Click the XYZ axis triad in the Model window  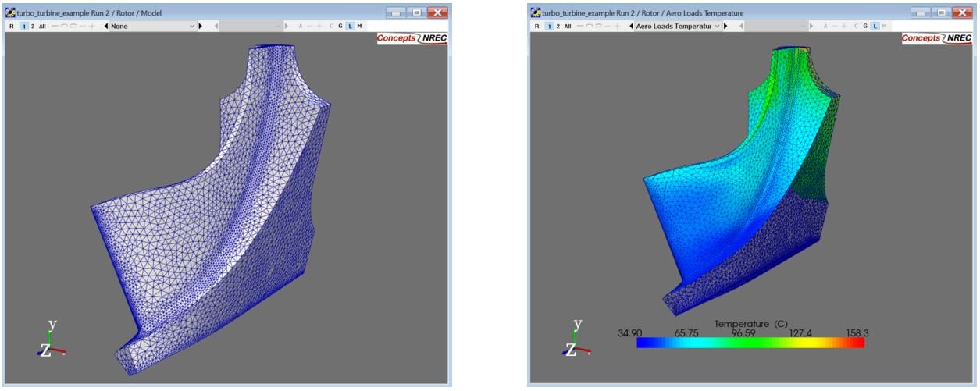[x=50, y=340]
